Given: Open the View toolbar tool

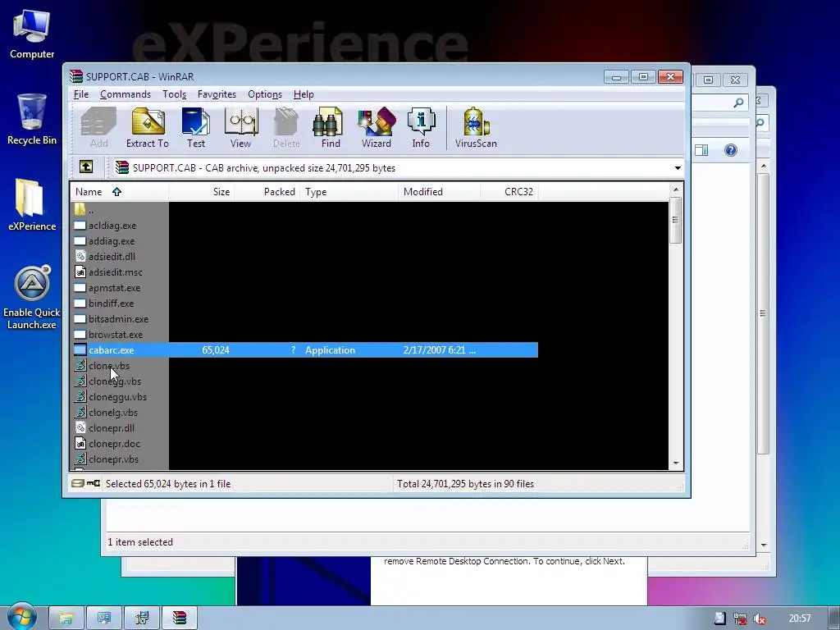Looking at the screenshot, I should pyautogui.click(x=240, y=127).
